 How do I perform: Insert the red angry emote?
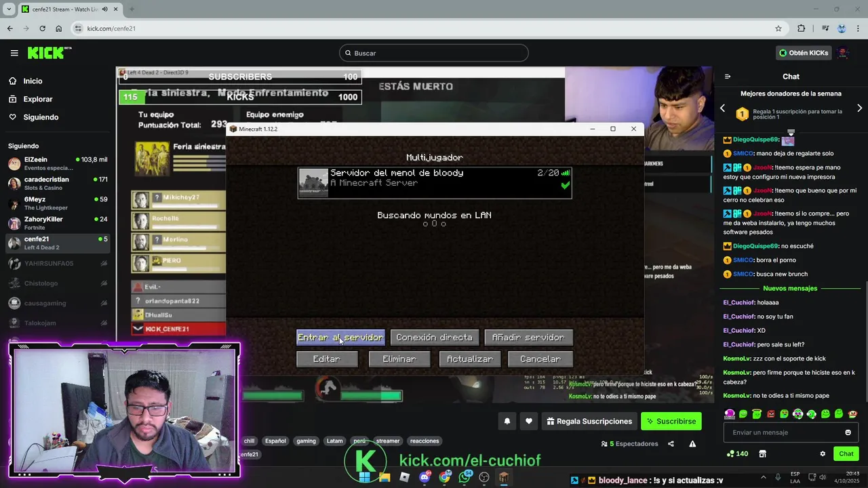coord(770,413)
